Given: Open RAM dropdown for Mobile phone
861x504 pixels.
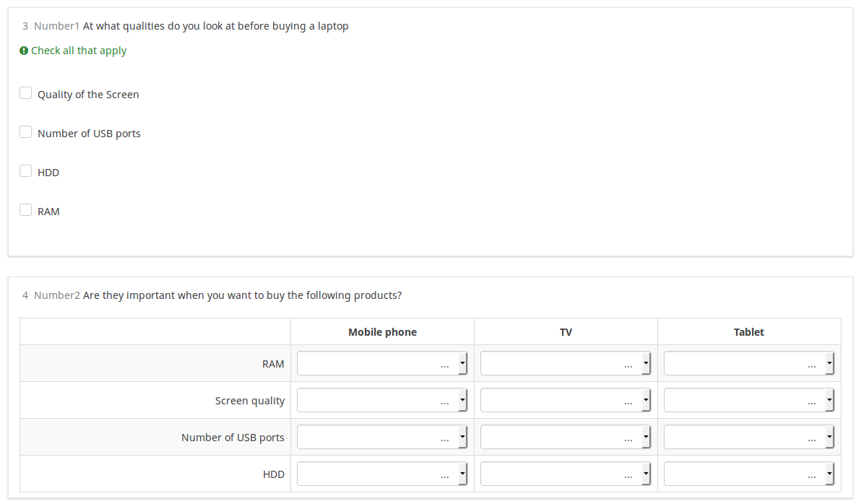Looking at the screenshot, I should click(382, 364).
